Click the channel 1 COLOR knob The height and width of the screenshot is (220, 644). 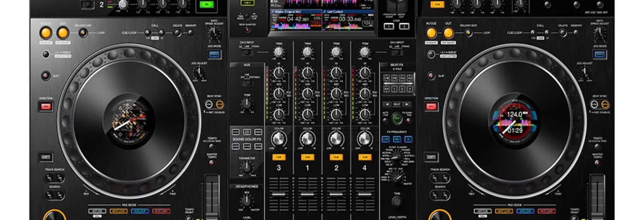(307, 139)
